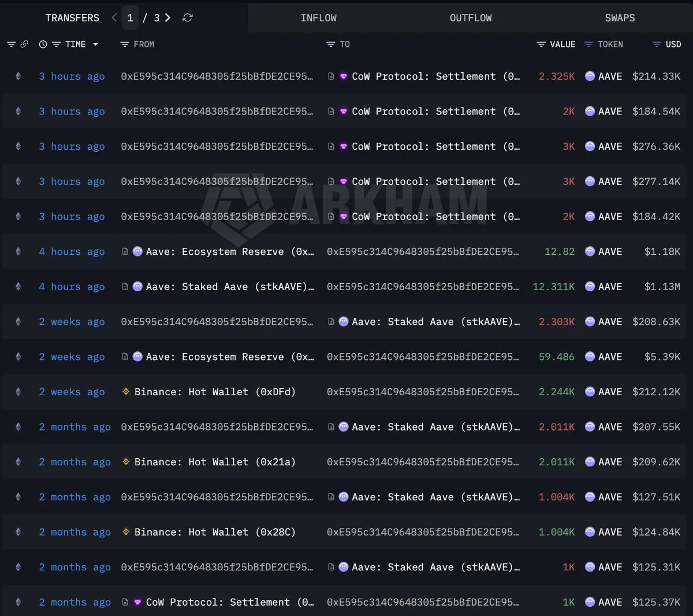Open CoW Protocol: Settlement in $214.33K row
The image size is (693, 616).
(436, 76)
